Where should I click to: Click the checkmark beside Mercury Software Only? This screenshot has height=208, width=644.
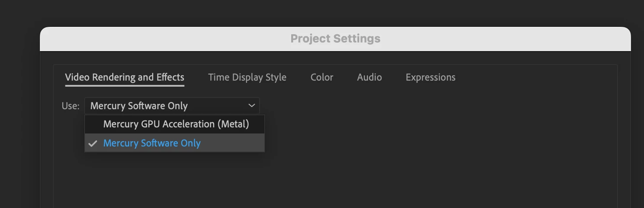click(x=92, y=143)
